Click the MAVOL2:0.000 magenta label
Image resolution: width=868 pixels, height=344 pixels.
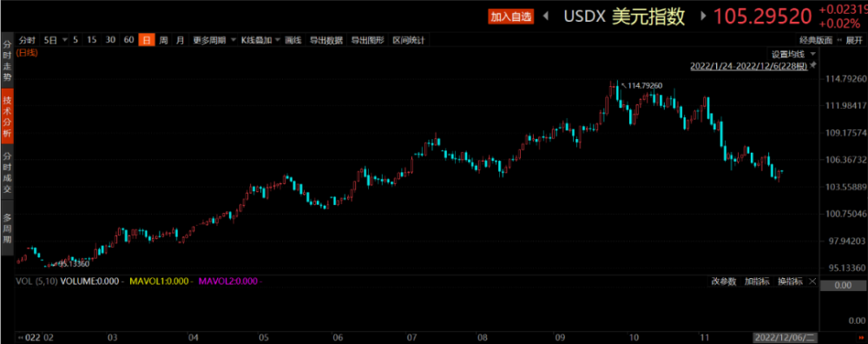pyautogui.click(x=228, y=281)
